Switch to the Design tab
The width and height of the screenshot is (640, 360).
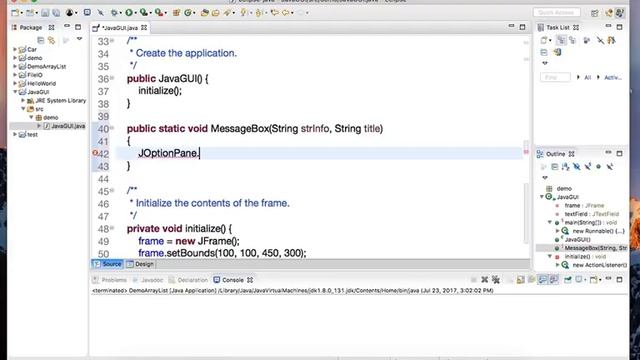[140, 264]
